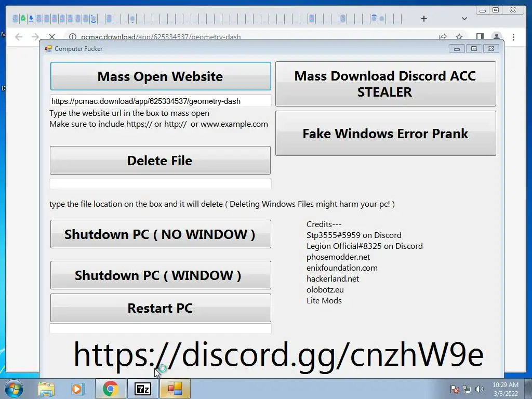Click the 'phosemodder.net' credit text

[338, 257]
